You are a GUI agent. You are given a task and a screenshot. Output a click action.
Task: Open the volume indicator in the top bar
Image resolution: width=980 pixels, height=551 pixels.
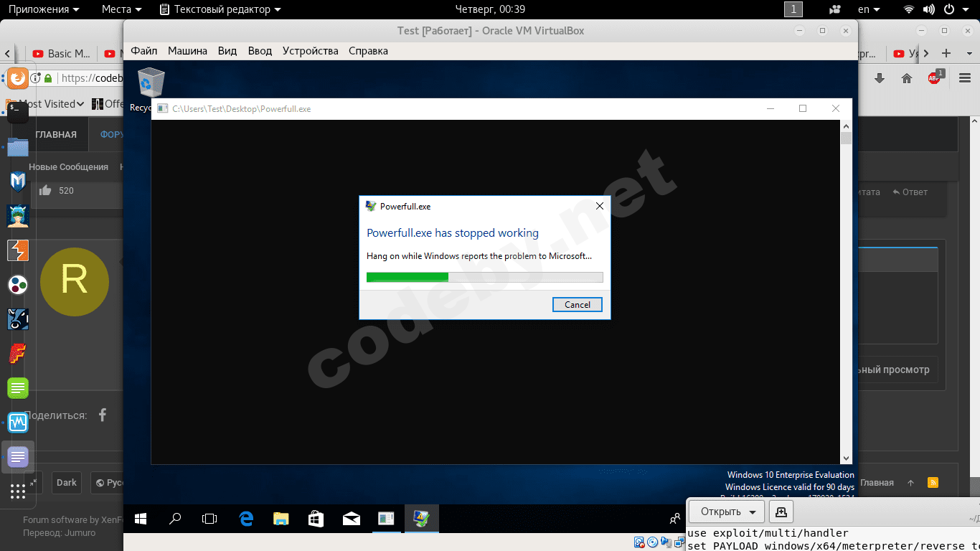929,9
